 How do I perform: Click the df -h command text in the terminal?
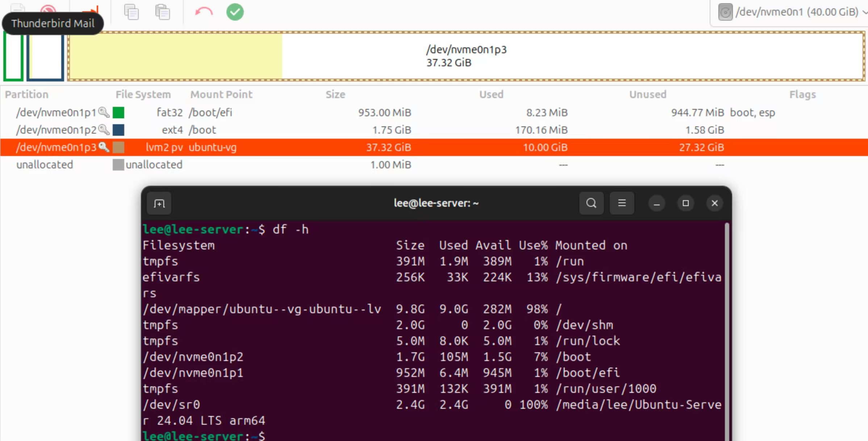[291, 229]
